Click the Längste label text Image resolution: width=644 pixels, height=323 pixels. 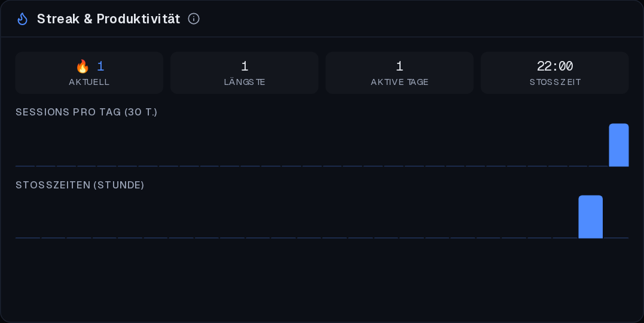point(245,82)
